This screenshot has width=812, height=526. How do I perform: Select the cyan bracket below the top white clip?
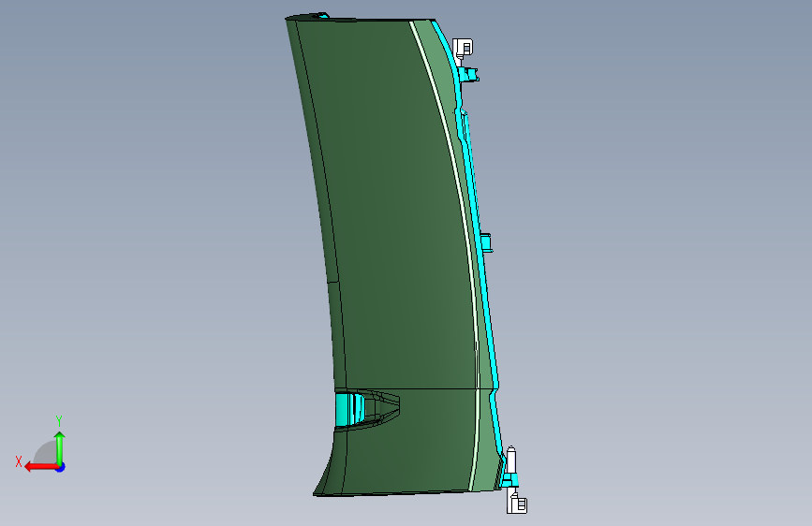click(468, 75)
